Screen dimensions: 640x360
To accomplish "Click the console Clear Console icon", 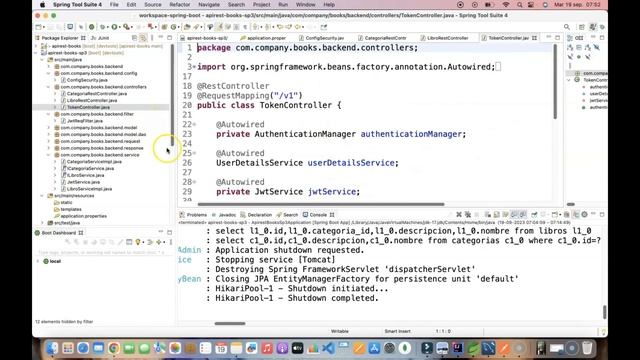I will (x=488, y=214).
